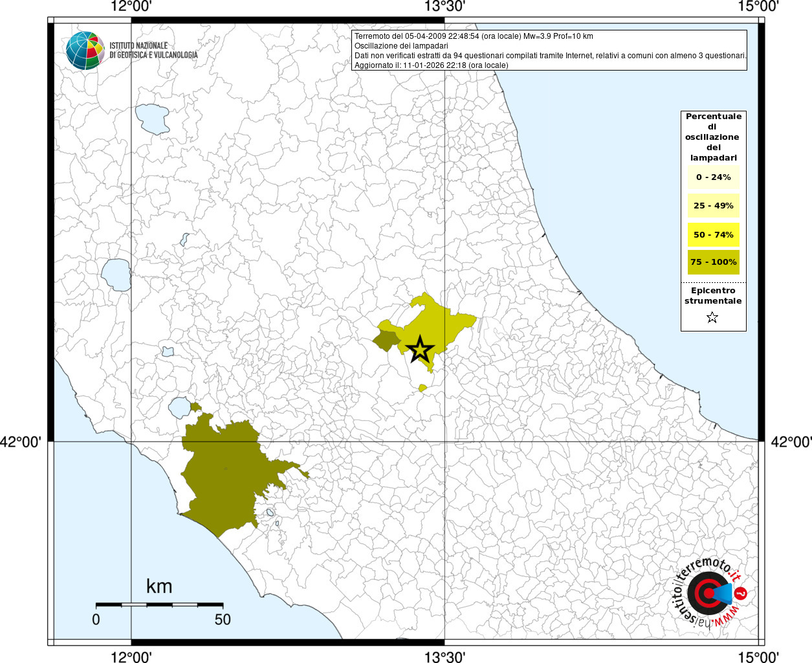Click the left 42°00' latitude label

click(x=21, y=442)
